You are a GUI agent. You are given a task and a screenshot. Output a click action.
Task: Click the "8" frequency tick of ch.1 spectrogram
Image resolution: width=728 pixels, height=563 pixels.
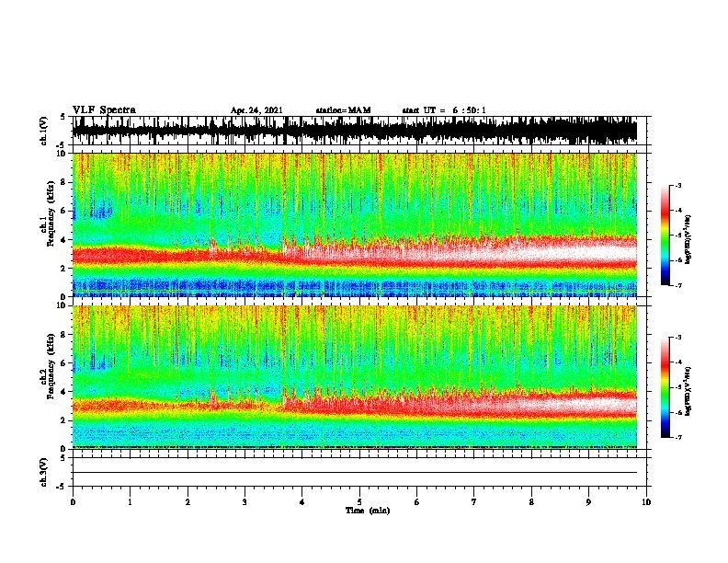coord(63,182)
